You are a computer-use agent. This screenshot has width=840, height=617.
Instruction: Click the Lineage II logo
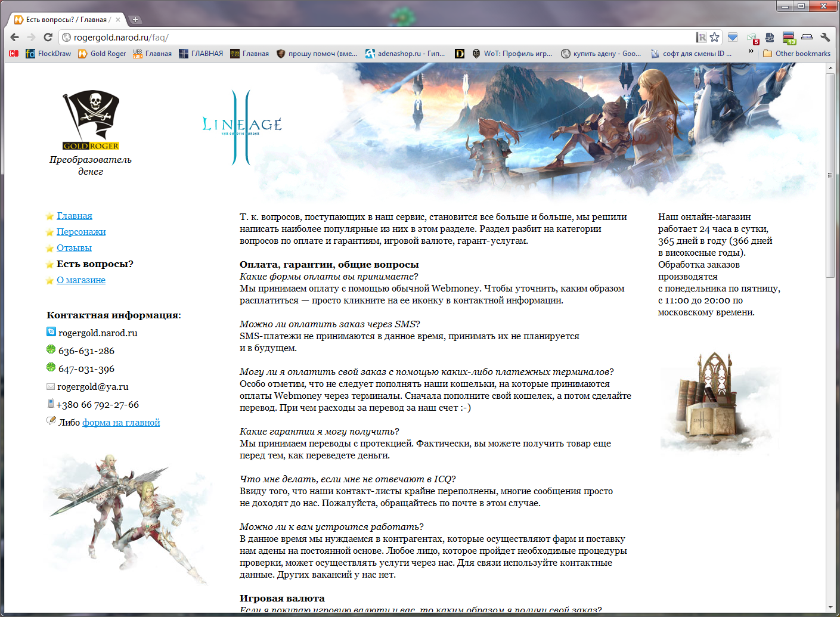click(241, 126)
